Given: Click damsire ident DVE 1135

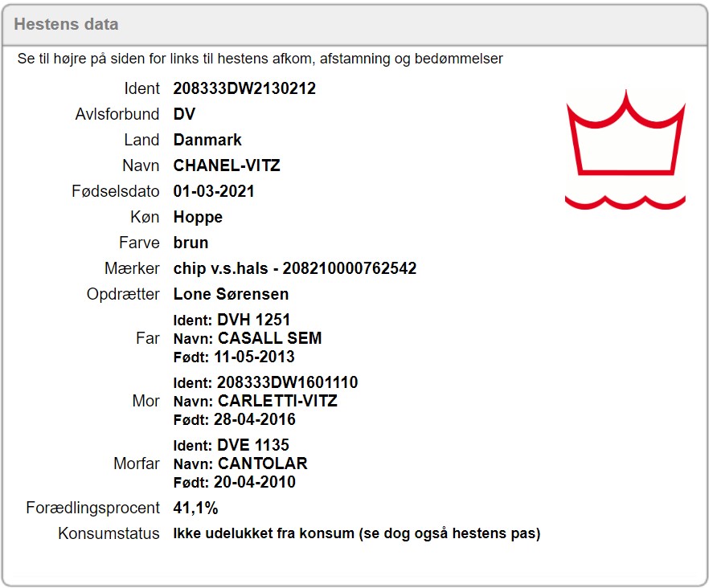Looking at the screenshot, I should (x=252, y=445).
